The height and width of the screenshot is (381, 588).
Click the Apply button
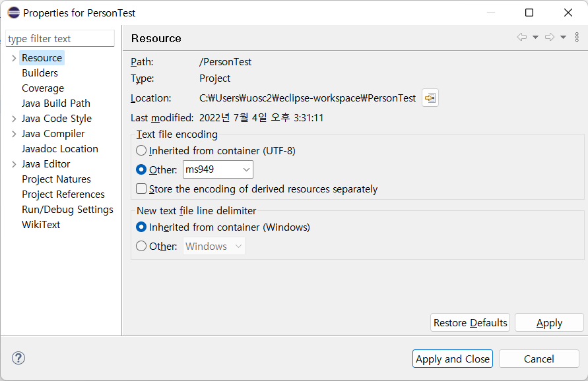click(x=549, y=322)
